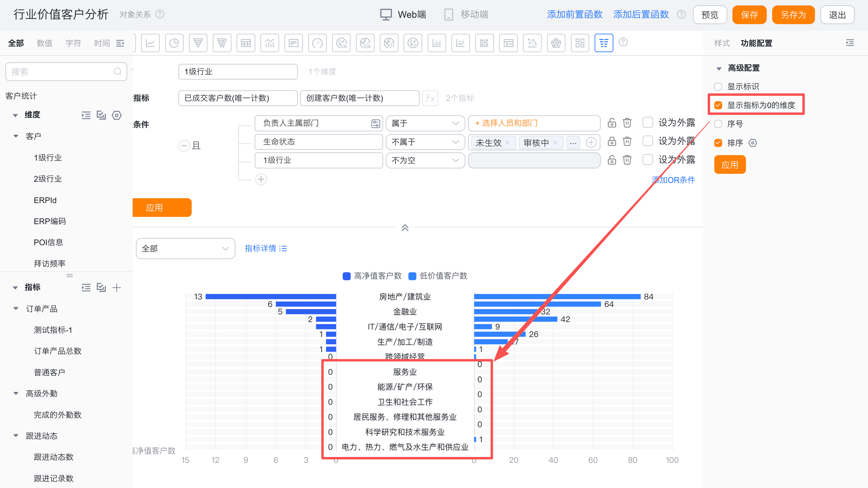Pick the scatter plot chart type icon
The image size is (868, 488).
click(532, 43)
